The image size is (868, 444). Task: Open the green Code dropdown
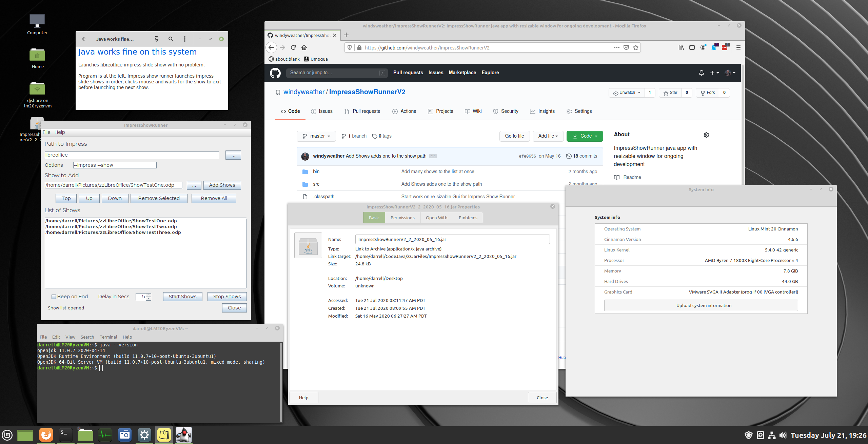tap(585, 136)
